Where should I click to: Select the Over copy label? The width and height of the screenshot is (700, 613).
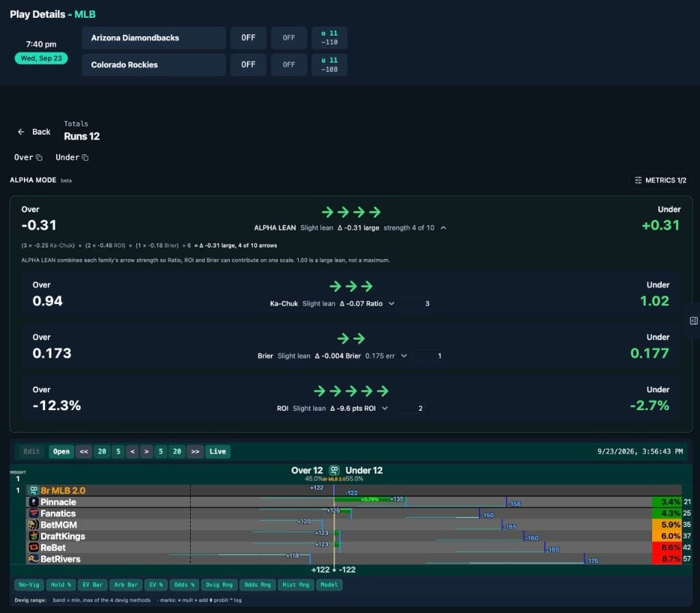point(24,157)
